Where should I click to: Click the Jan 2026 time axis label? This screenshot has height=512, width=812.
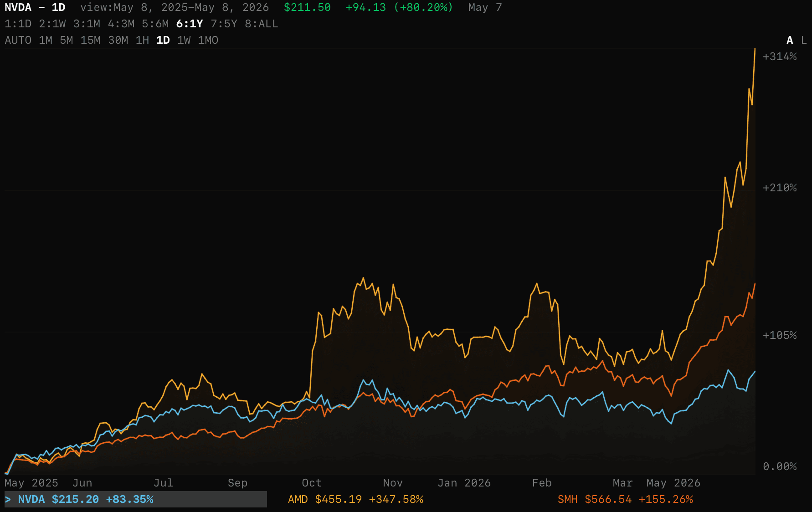tap(464, 483)
